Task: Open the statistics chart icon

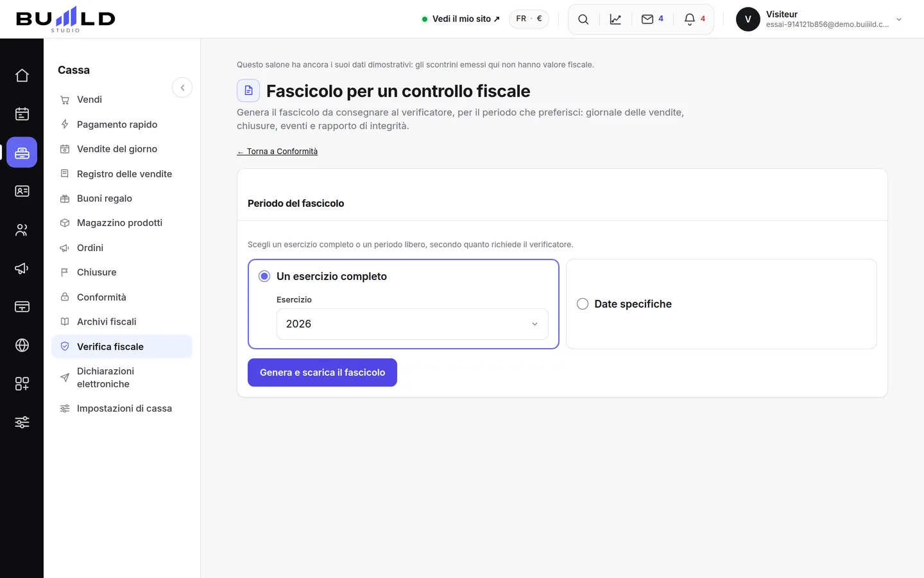Action: click(615, 19)
